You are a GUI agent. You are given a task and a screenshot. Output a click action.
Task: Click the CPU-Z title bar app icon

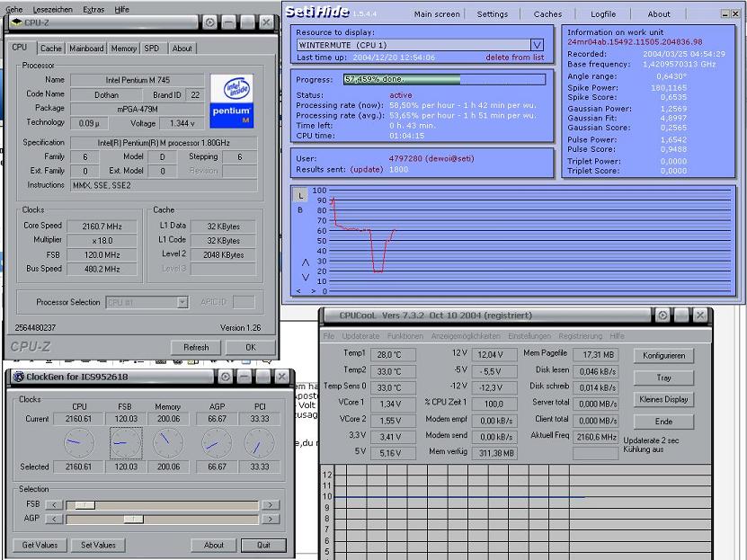pyautogui.click(x=16, y=22)
